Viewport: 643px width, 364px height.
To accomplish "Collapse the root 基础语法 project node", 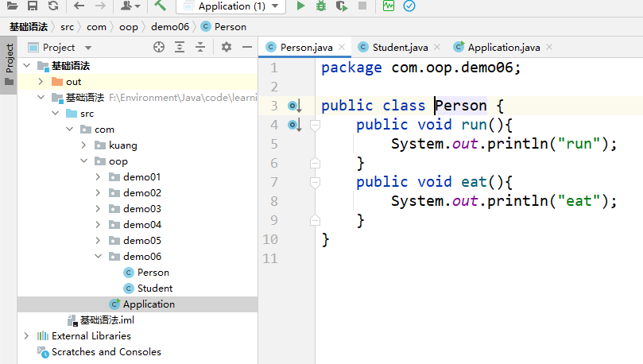I will coord(27,65).
